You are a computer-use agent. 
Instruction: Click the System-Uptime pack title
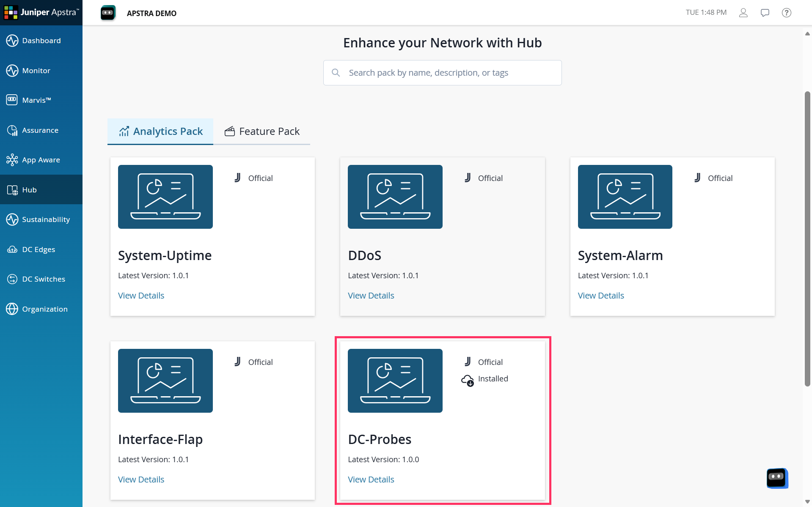tap(165, 255)
